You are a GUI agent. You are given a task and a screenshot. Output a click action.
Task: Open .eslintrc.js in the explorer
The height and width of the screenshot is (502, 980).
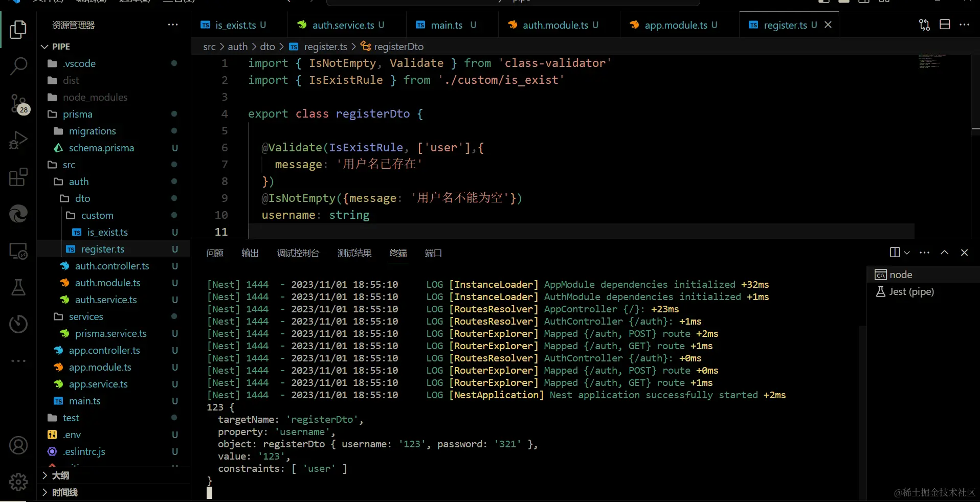pos(114,451)
